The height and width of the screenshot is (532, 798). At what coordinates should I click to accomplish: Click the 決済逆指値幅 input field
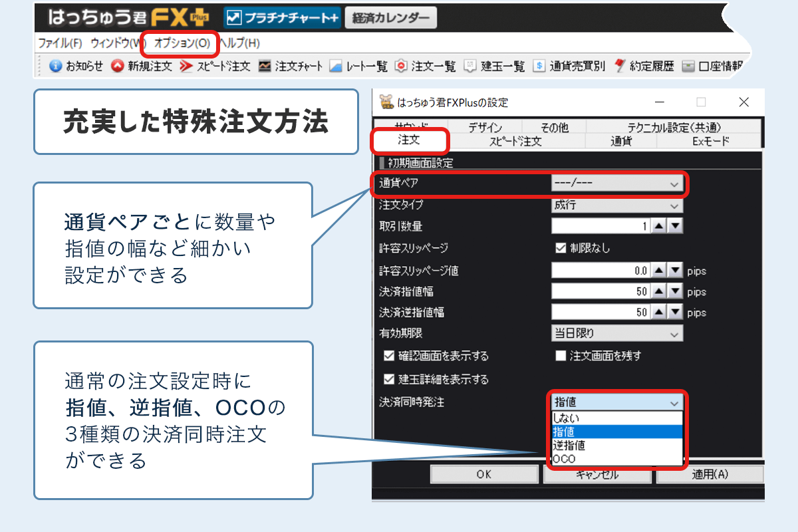coord(601,313)
